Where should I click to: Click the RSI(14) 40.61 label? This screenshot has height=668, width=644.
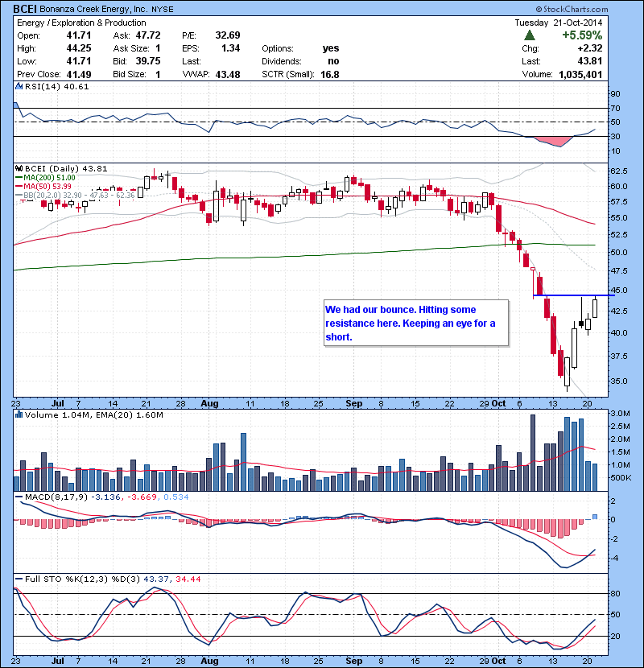tap(56, 86)
